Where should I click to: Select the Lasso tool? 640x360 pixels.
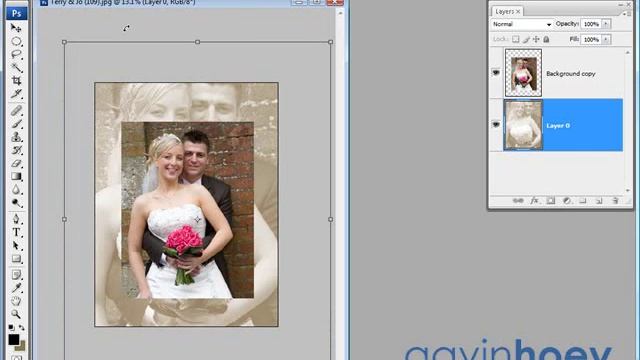pos(16,54)
